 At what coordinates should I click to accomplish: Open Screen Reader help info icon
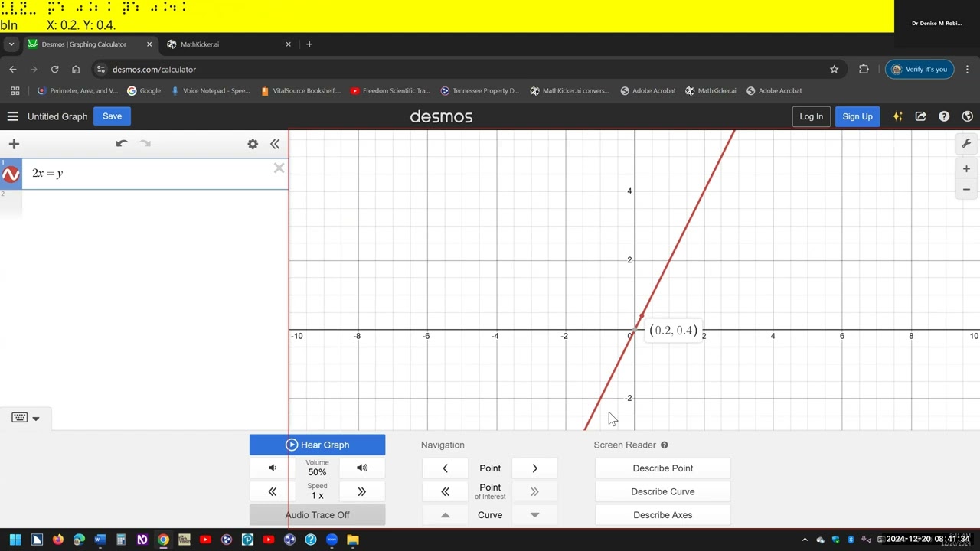pyautogui.click(x=664, y=445)
